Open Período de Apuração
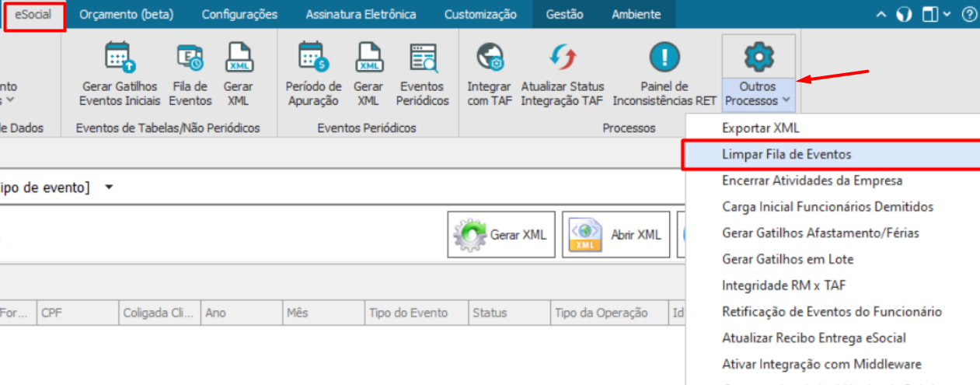The width and height of the screenshot is (980, 385). (x=313, y=74)
